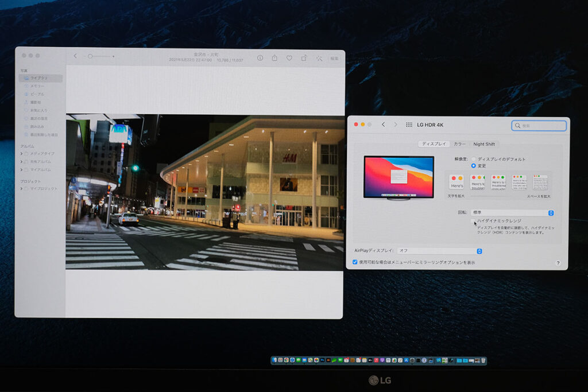
Task: Adjust the Photos zoom slider
Action: [x=99, y=56]
